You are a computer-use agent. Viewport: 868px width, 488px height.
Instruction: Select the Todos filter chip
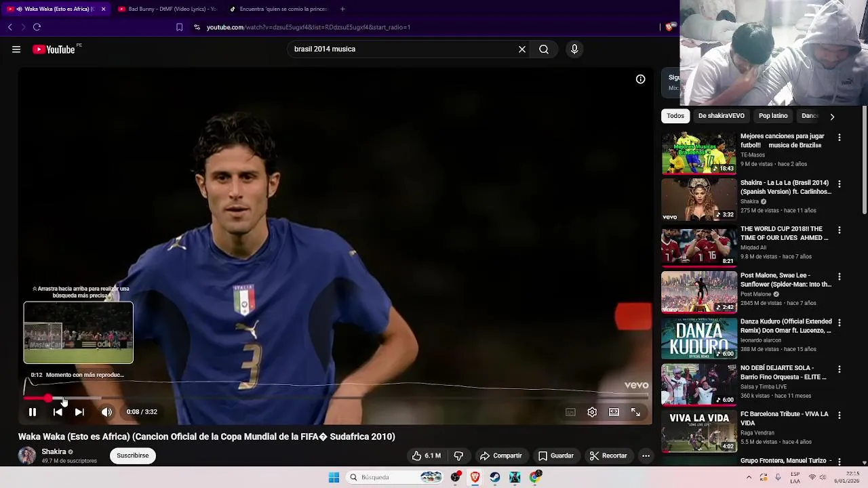pyautogui.click(x=675, y=116)
